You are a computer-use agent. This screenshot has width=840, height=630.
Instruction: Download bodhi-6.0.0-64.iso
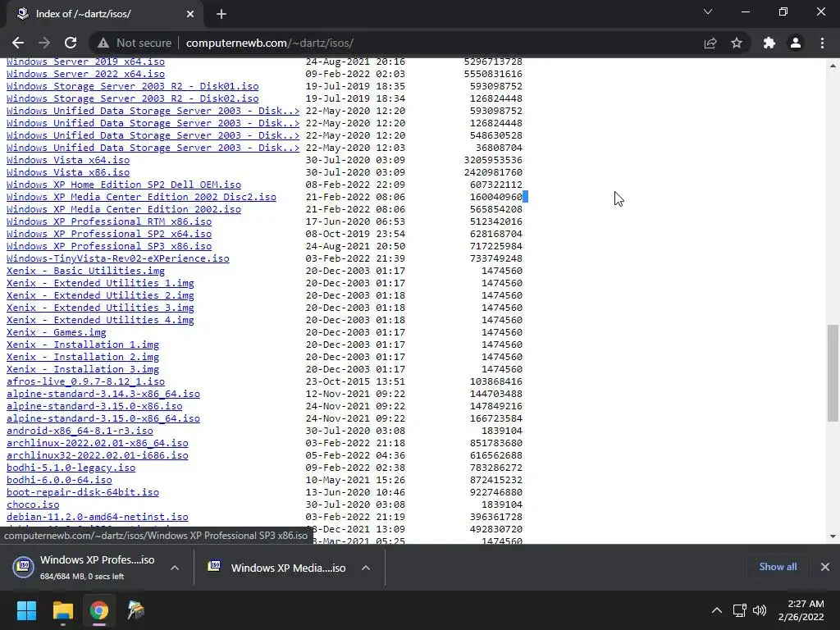59,481
